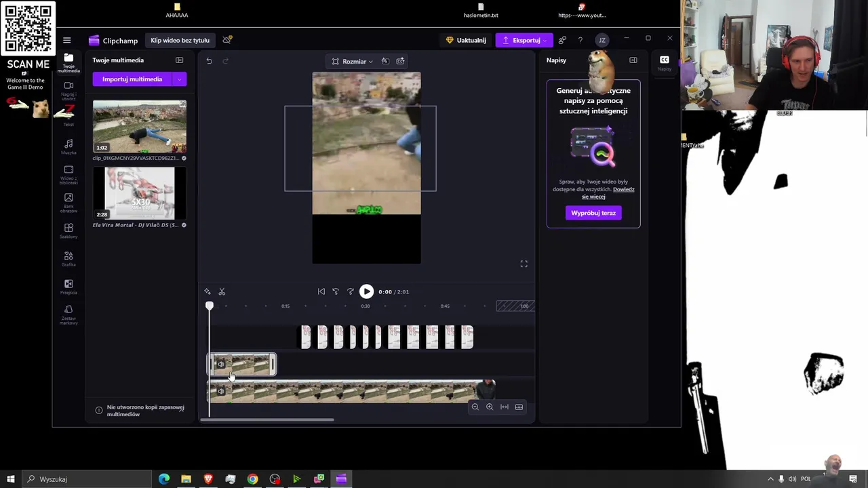Open the Clipchamp hamburger menu
868x488 pixels.
pyautogui.click(x=66, y=40)
